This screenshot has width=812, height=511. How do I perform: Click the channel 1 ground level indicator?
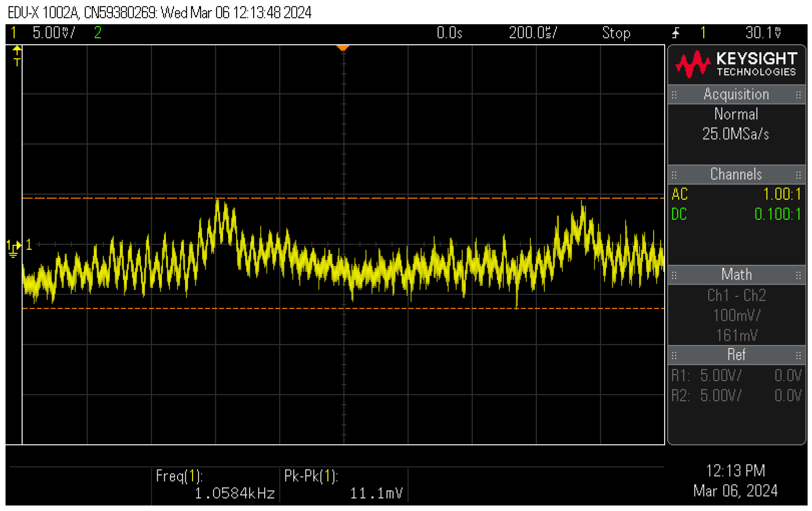click(14, 248)
